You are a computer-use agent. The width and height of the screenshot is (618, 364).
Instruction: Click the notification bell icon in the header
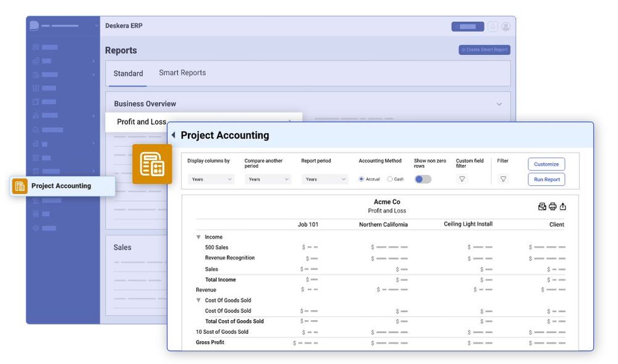pos(493,26)
